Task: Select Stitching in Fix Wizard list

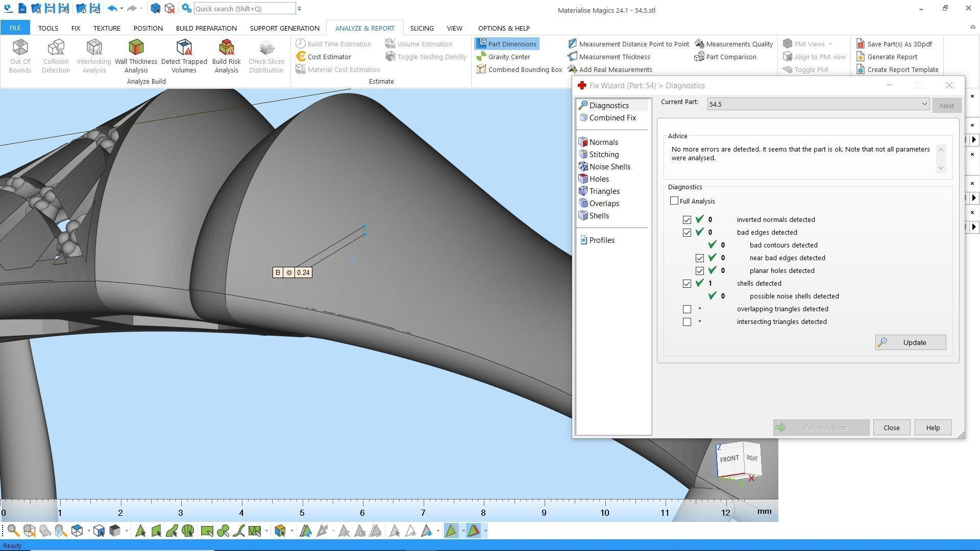Action: [x=603, y=155]
